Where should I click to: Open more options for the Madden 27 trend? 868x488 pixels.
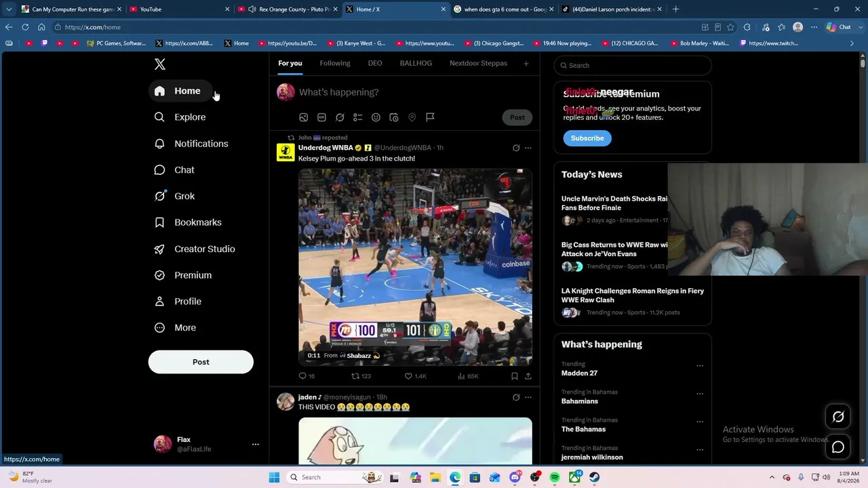click(x=700, y=366)
